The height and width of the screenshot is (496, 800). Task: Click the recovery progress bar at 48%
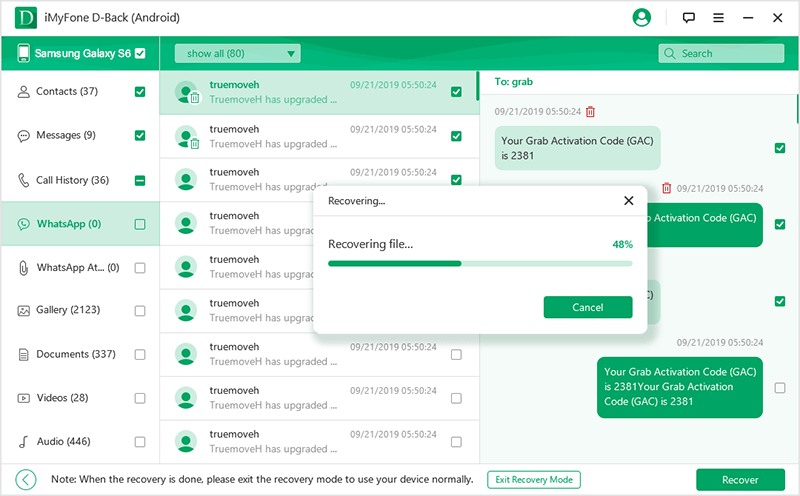pyautogui.click(x=480, y=264)
